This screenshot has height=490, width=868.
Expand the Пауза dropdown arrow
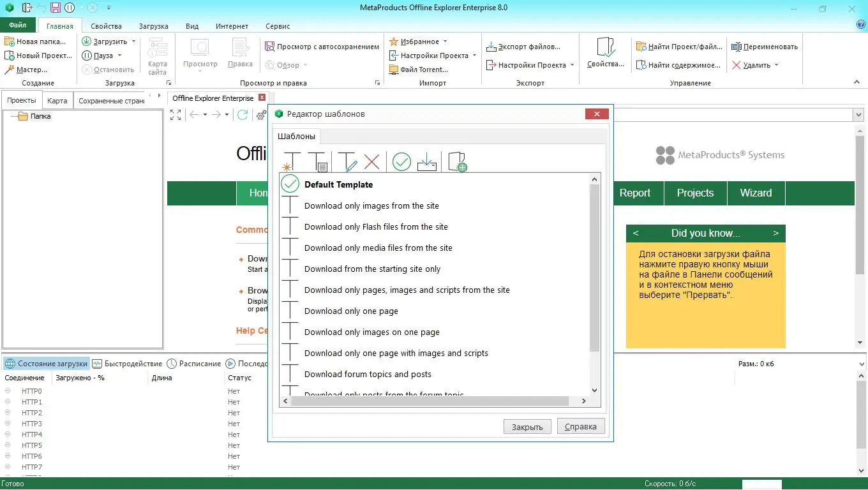[119, 56]
